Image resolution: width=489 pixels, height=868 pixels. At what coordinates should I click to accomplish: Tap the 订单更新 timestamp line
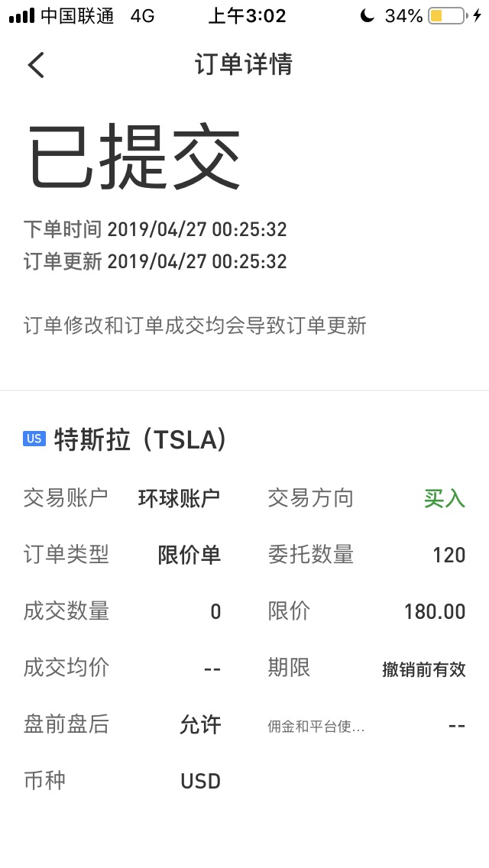point(155,261)
